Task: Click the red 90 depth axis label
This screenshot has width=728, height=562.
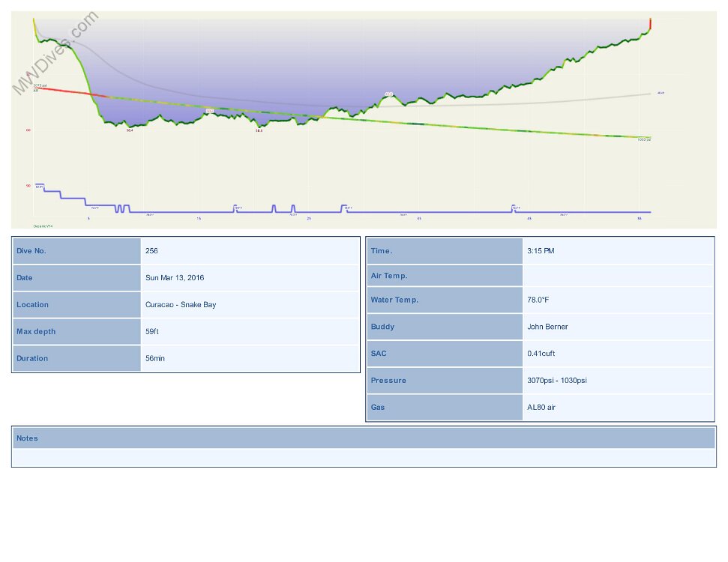Action: click(28, 185)
